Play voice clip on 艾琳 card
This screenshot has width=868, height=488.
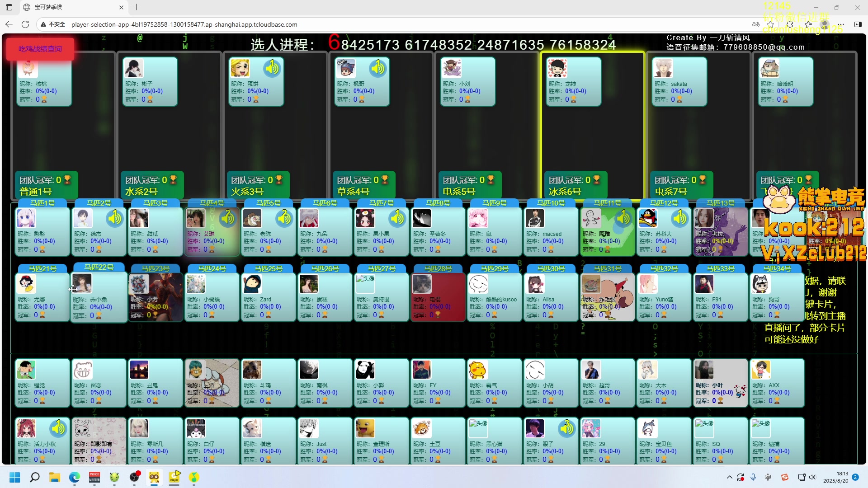(x=227, y=219)
